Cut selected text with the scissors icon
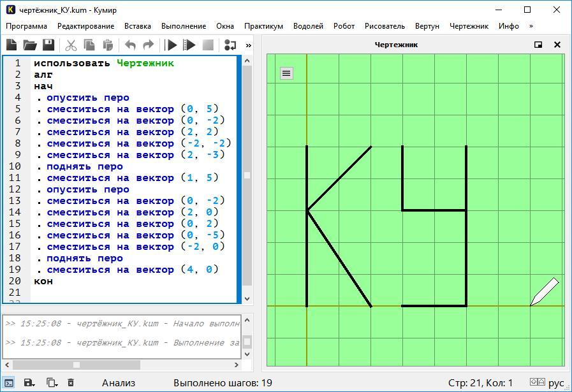The width and height of the screenshot is (572, 392). pos(71,45)
